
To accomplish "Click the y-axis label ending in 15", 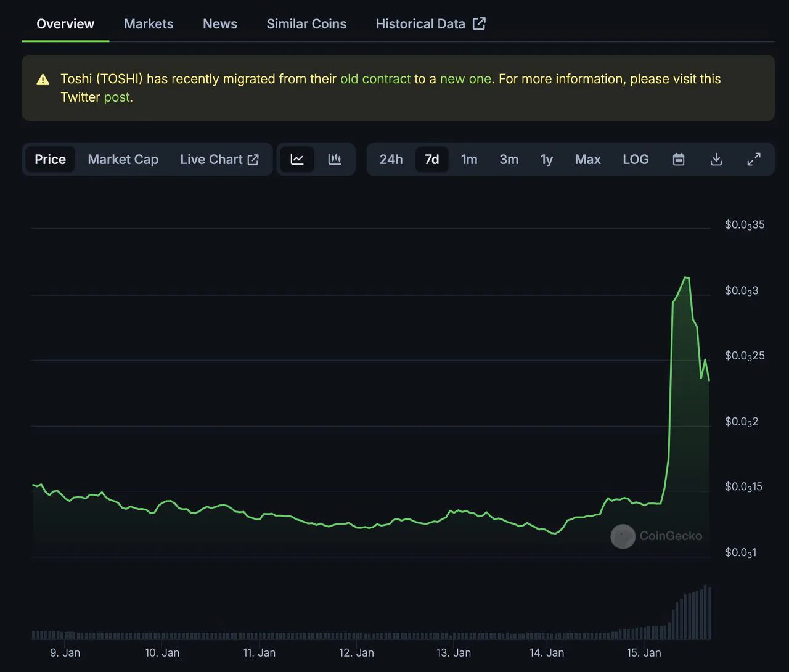I will point(743,487).
